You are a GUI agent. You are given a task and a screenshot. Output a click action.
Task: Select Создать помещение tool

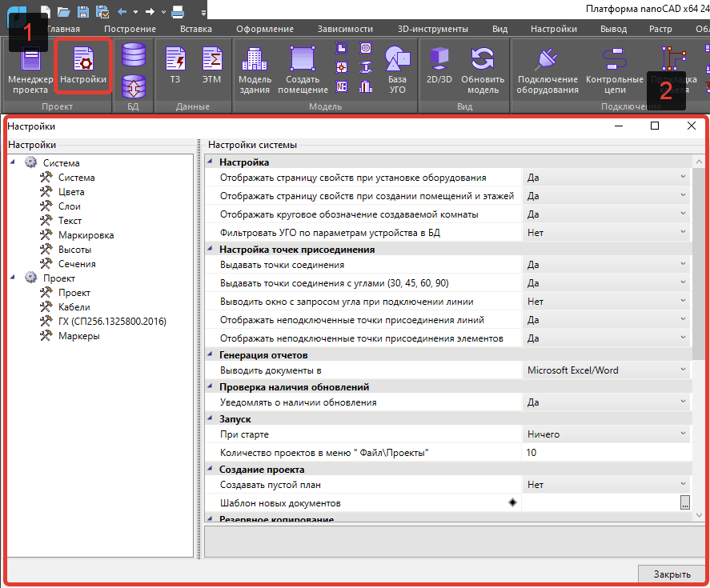[303, 69]
